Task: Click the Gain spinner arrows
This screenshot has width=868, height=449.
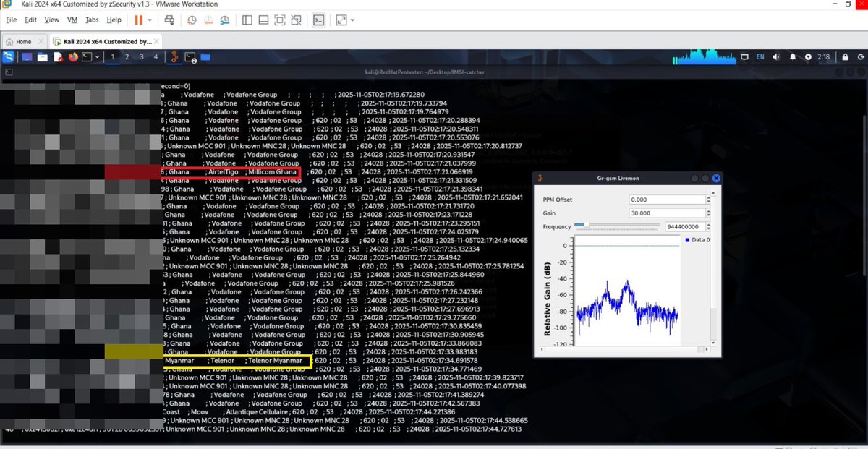Action: (709, 213)
